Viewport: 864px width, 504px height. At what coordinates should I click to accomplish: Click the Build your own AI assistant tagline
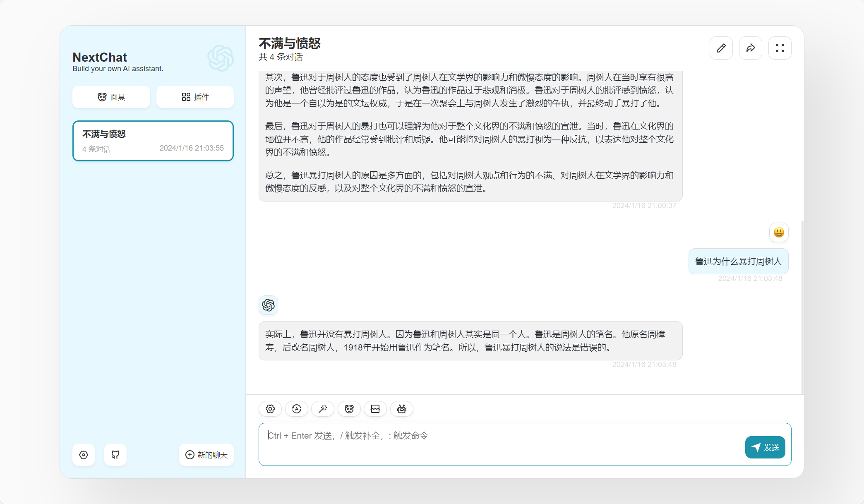(118, 69)
